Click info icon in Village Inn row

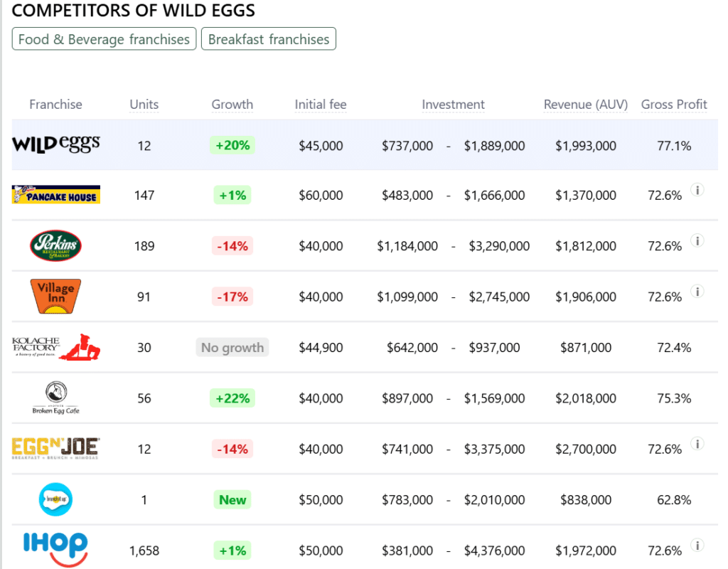pos(697,291)
